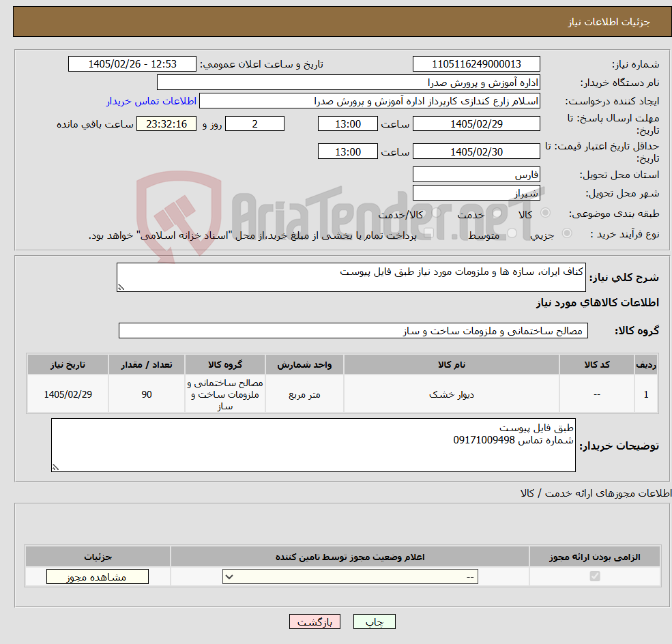Click the description resize handle corner
Viewport: 672px width, 644px height.
pyautogui.click(x=121, y=287)
